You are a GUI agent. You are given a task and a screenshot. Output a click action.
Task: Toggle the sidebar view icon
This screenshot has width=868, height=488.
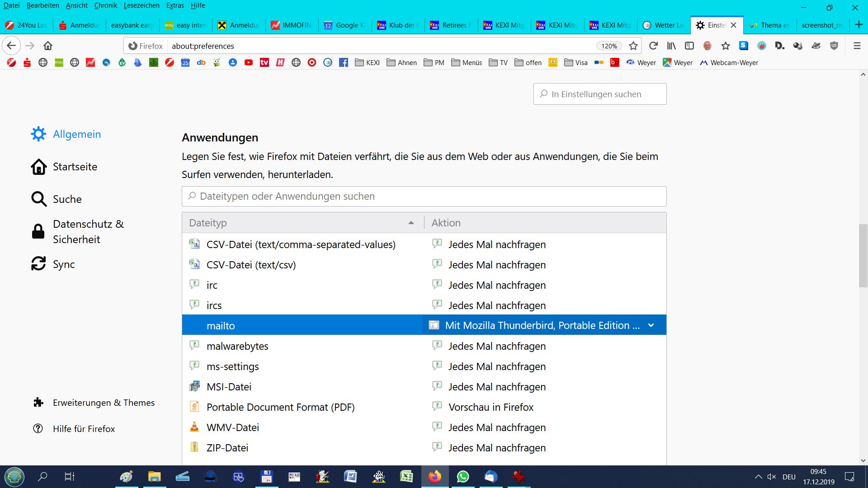pos(689,46)
